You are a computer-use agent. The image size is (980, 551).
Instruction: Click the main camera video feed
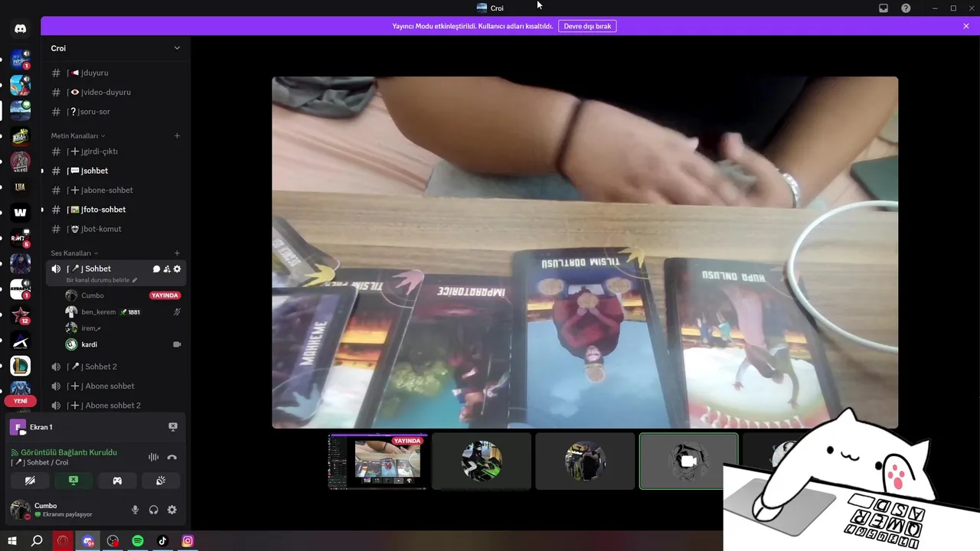click(x=585, y=253)
